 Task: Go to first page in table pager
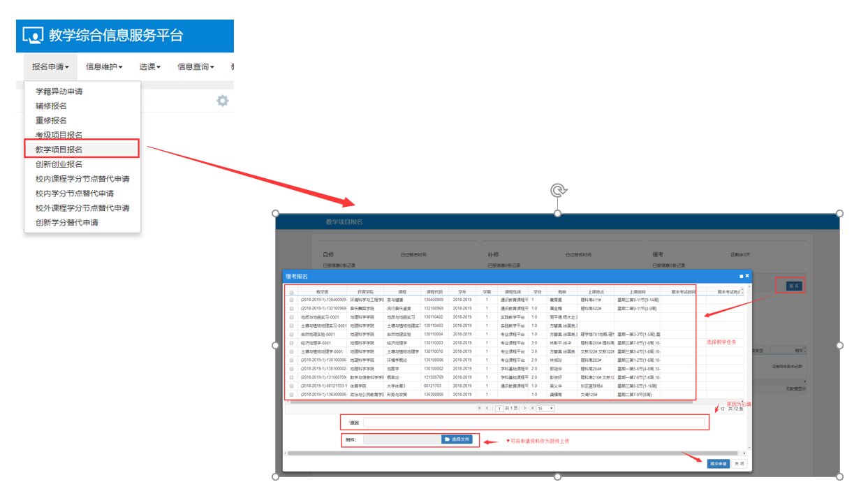pos(479,408)
